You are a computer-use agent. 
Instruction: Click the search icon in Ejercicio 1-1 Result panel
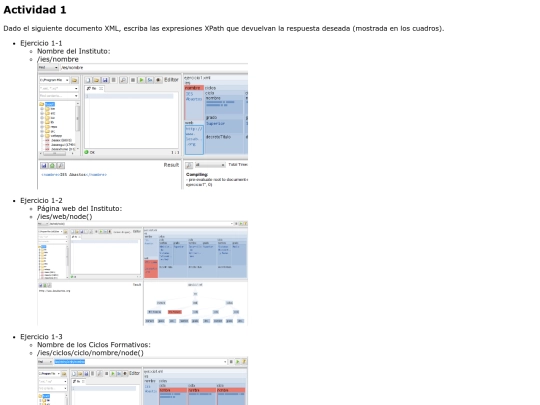60,166
